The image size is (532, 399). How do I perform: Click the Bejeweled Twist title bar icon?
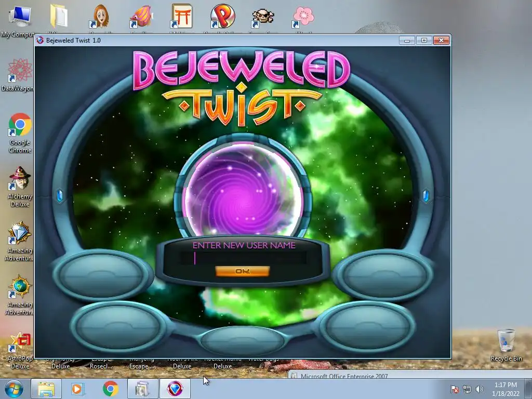[40, 40]
